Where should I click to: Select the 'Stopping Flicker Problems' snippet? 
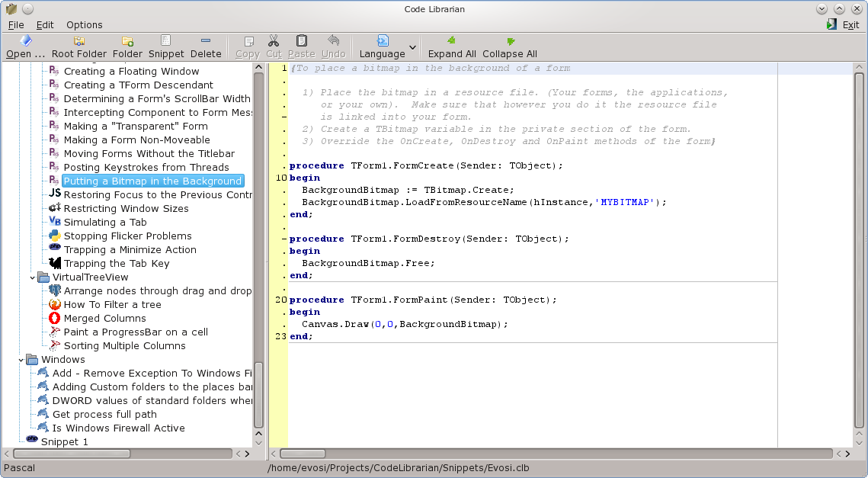click(127, 236)
